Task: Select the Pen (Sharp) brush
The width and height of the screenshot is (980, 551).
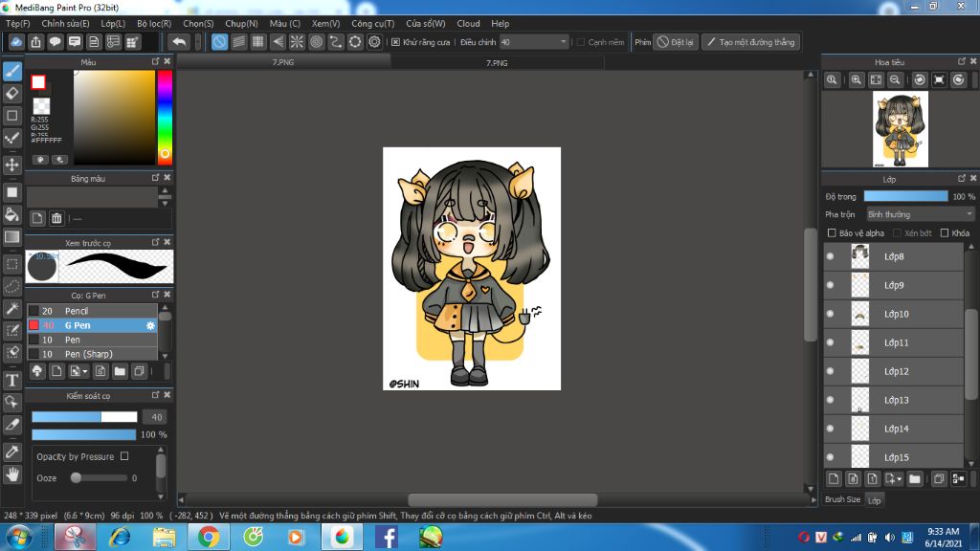Action: (x=92, y=354)
